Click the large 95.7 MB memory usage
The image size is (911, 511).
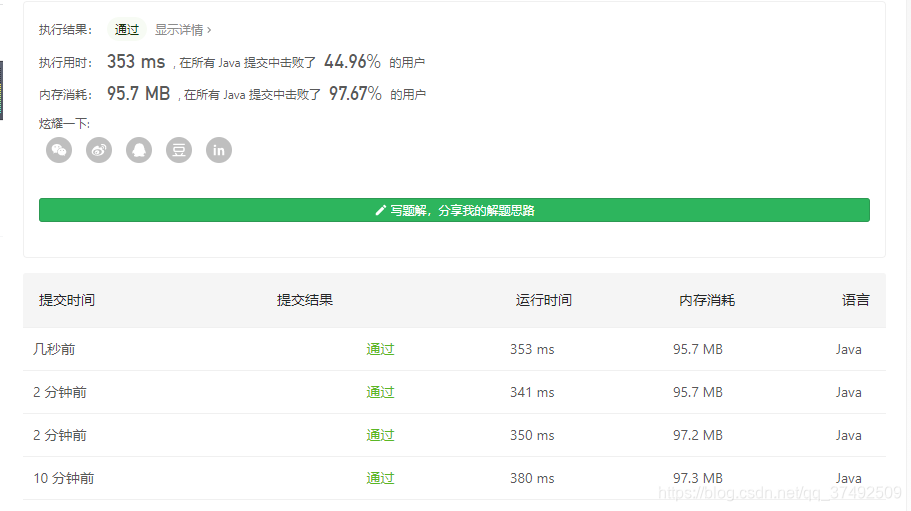(x=138, y=93)
